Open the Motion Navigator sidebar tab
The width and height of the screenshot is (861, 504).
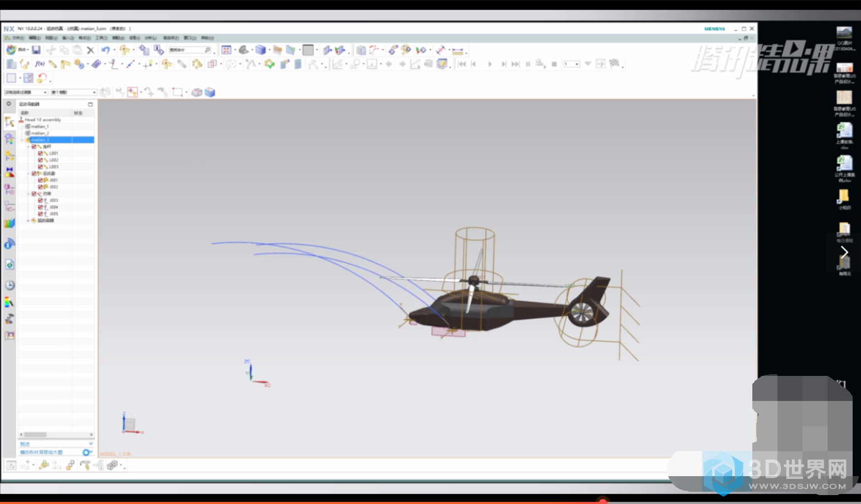coord(9,121)
